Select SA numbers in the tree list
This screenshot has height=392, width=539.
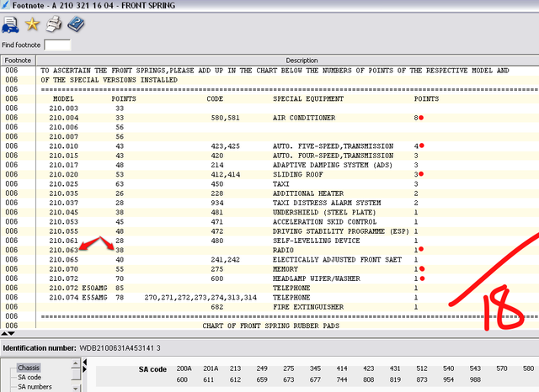tap(35, 387)
